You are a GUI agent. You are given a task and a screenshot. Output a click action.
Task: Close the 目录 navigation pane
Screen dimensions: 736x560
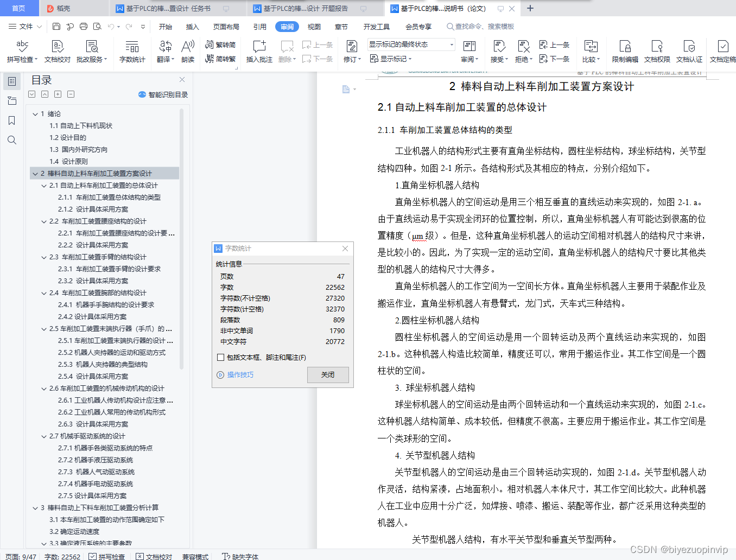(182, 80)
